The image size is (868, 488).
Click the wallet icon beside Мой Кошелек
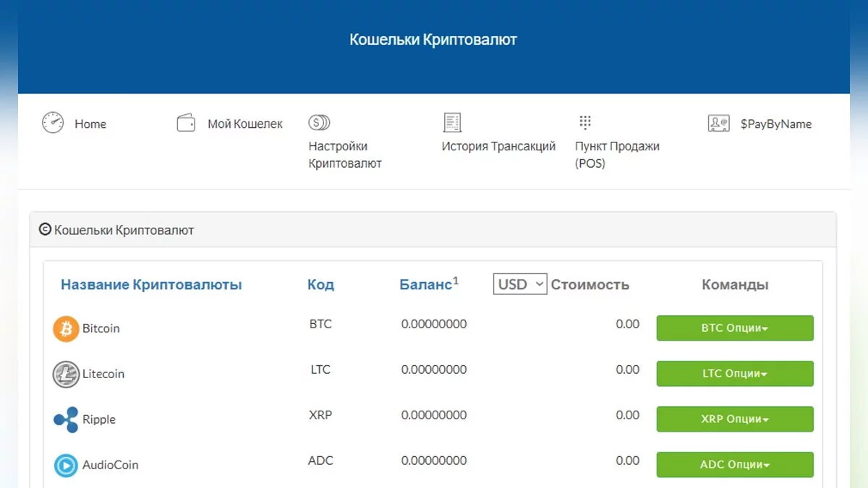186,123
